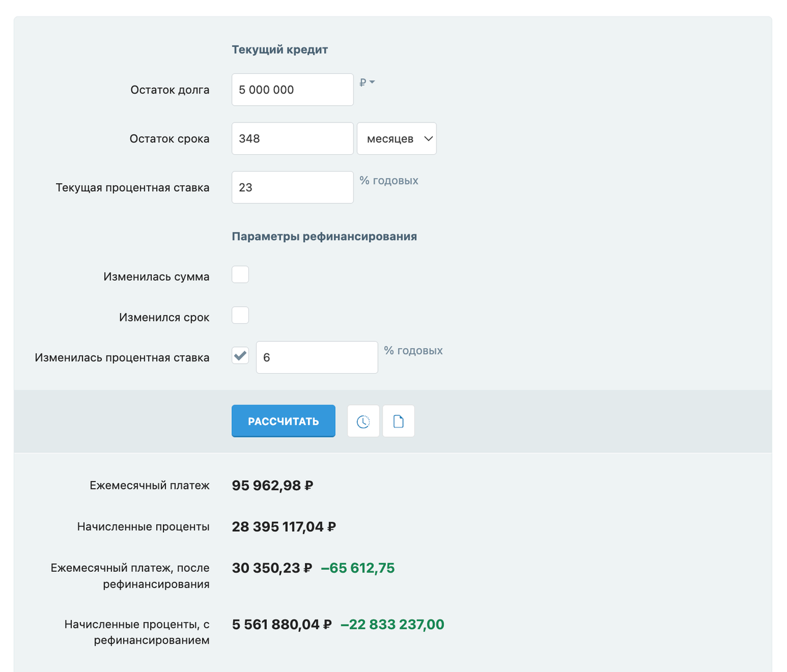Click the "% годовых" label beside rate input

389,180
